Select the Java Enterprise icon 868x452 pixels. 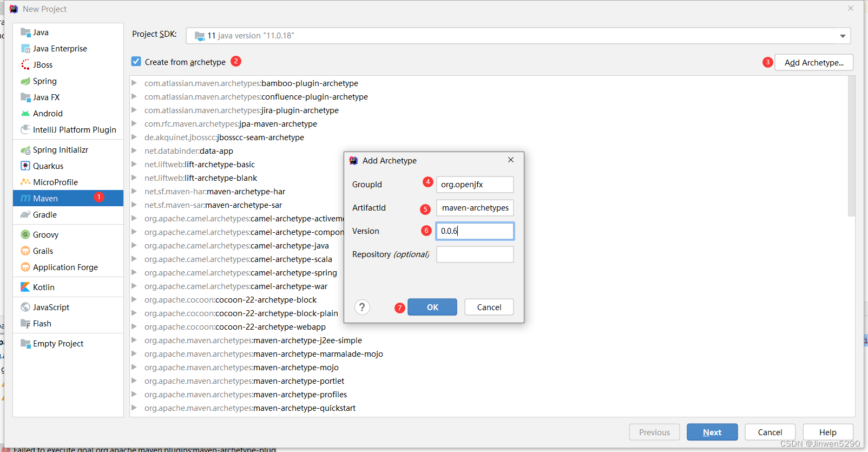pos(25,49)
